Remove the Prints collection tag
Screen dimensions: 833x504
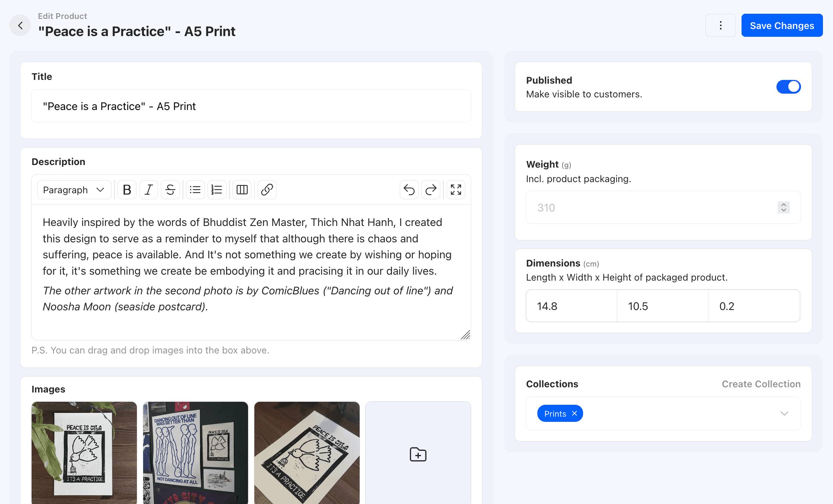[575, 414]
